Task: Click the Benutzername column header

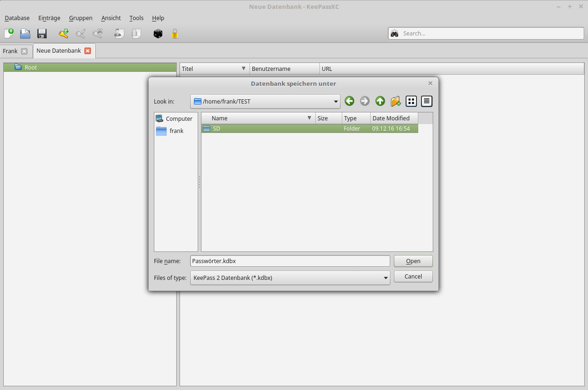Action: (x=284, y=69)
